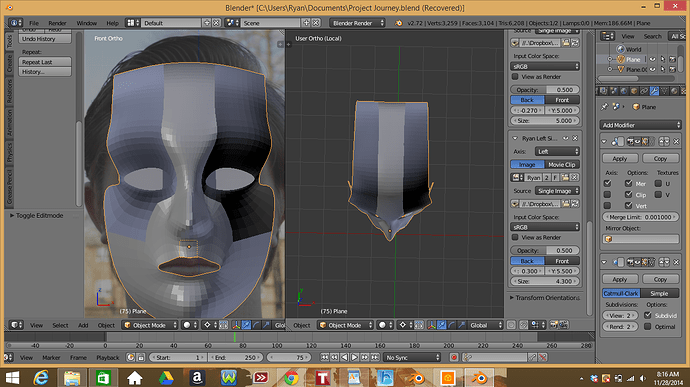Copy the Subsurf modifier
The height and width of the screenshot is (387, 690).
660,280
